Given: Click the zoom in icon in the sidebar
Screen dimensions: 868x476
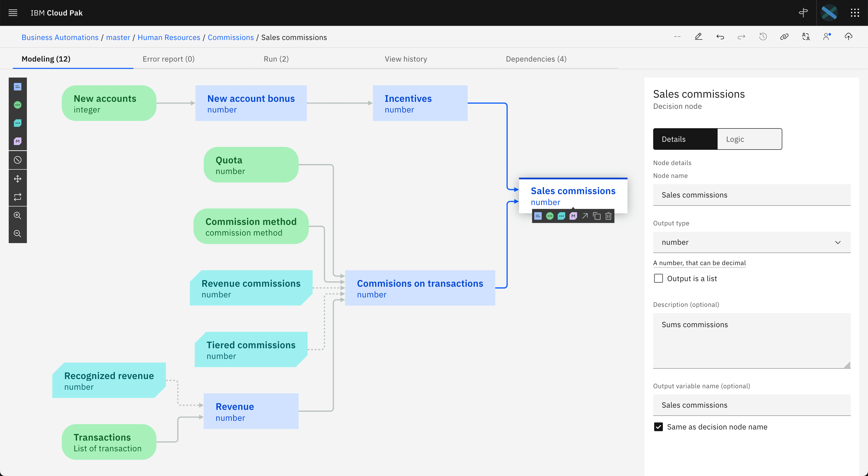Looking at the screenshot, I should pos(17,215).
